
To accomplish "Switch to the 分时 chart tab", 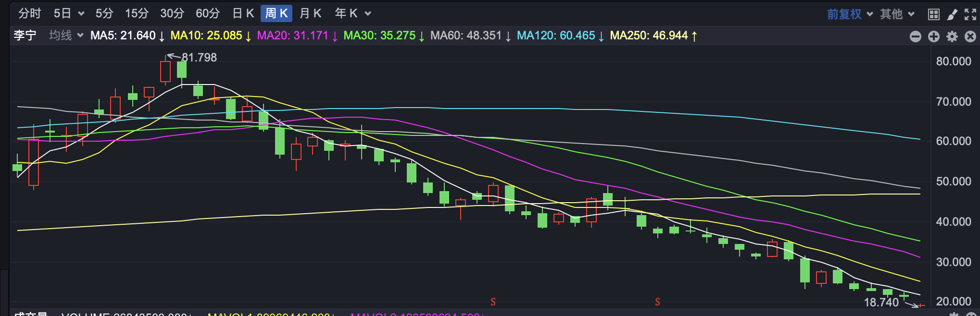I will 30,13.
